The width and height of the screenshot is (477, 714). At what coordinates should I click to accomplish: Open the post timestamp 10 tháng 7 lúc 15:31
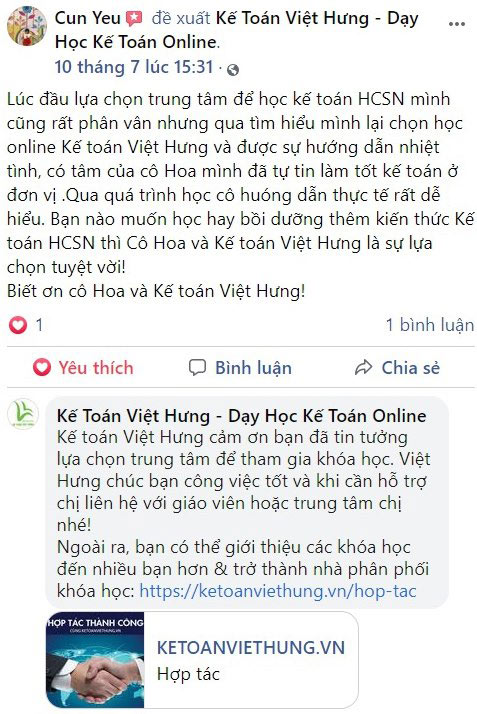[x=134, y=67]
